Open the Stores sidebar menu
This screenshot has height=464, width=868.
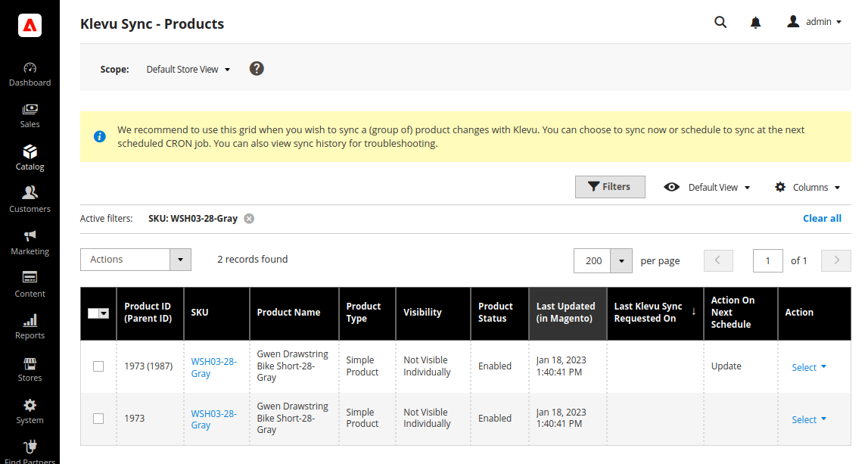coord(30,369)
